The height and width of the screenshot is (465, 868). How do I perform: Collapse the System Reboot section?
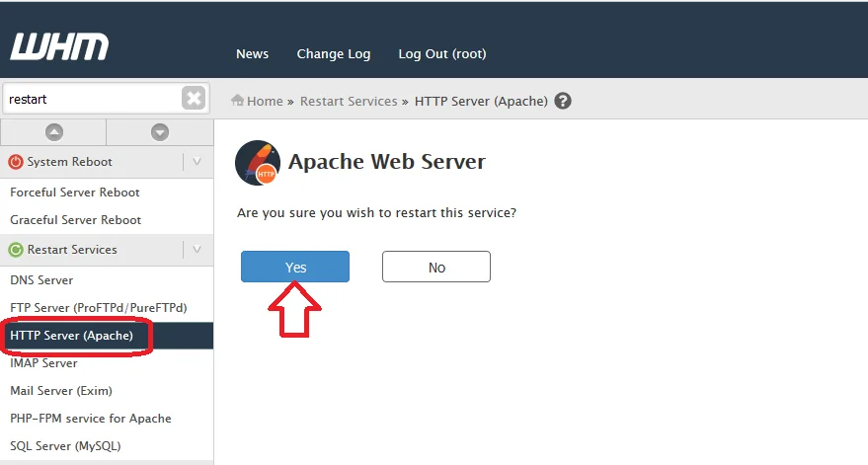click(x=197, y=162)
